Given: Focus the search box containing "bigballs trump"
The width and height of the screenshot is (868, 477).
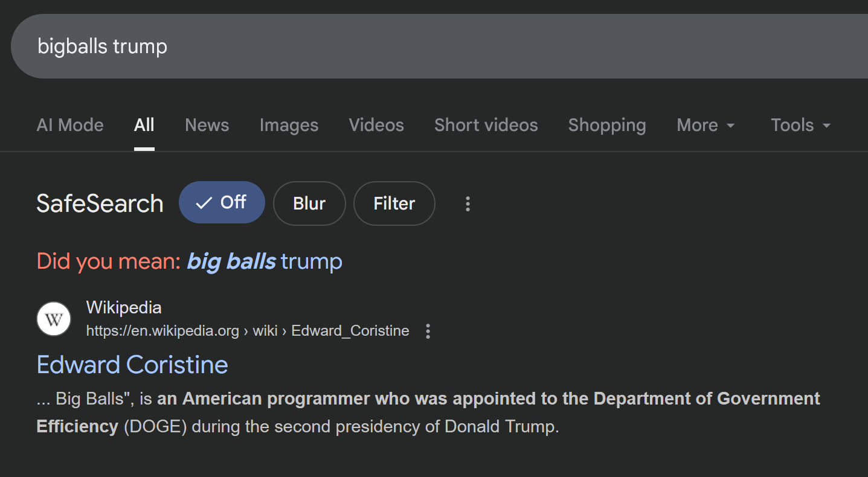Looking at the screenshot, I should 423,46.
